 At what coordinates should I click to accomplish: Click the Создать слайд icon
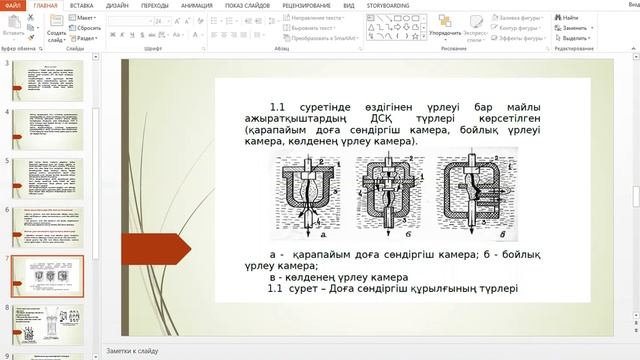[x=56, y=21]
